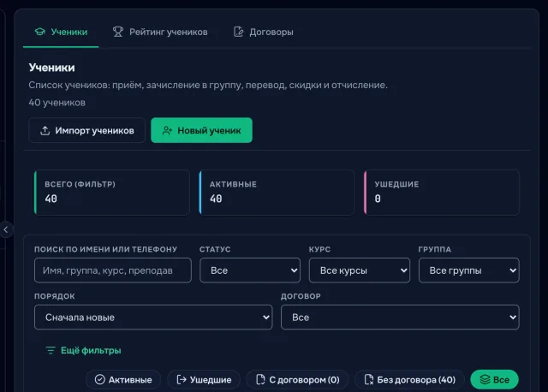Viewport: 548px width, 392px height.
Task: Click the trophy icon on Рейтинг учеников
Action: 118,32
